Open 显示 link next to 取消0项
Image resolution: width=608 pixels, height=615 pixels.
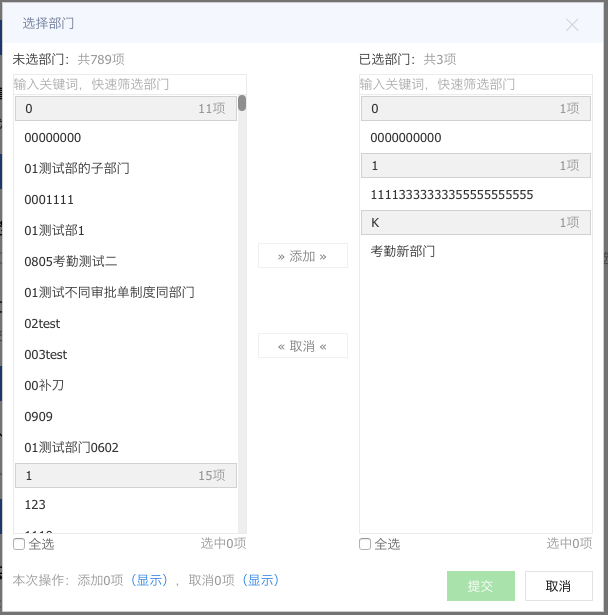[x=262, y=580]
